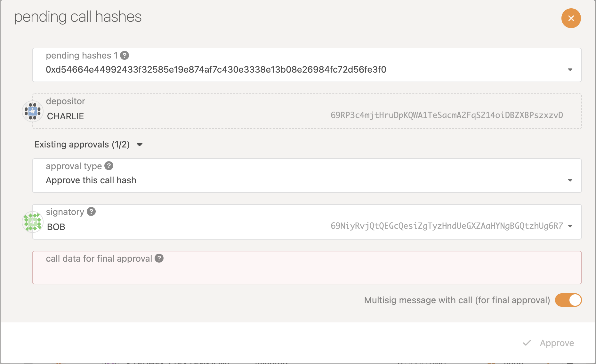This screenshot has width=596, height=364.
Task: Click the Approve this call hash value
Action: (x=91, y=180)
